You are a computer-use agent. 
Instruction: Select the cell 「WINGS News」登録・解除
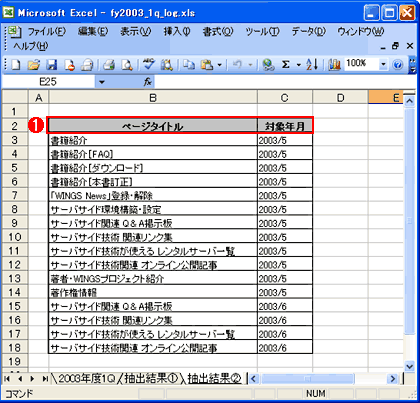[153, 195]
